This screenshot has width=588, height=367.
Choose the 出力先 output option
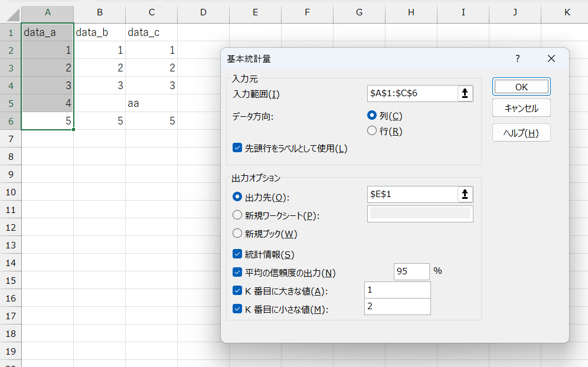pyautogui.click(x=237, y=197)
